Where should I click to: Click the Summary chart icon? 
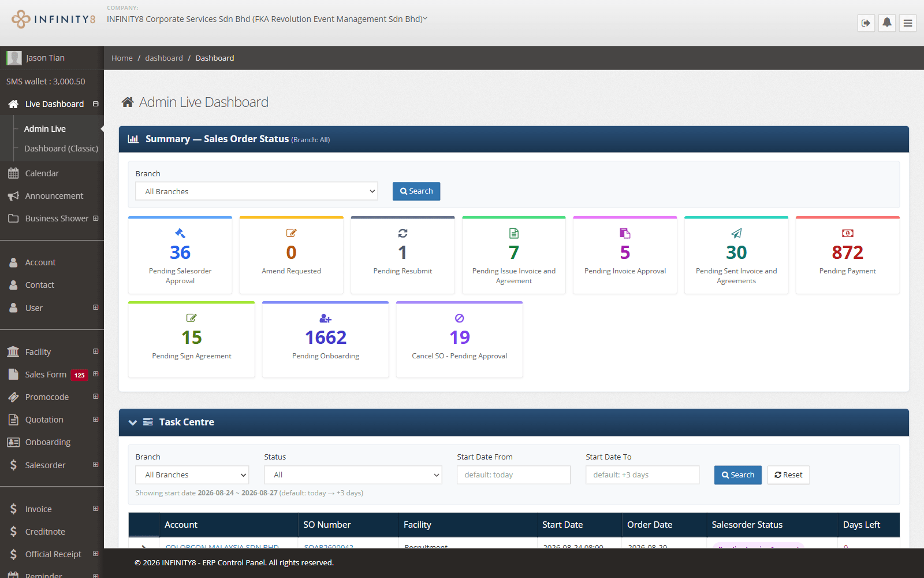click(x=133, y=139)
